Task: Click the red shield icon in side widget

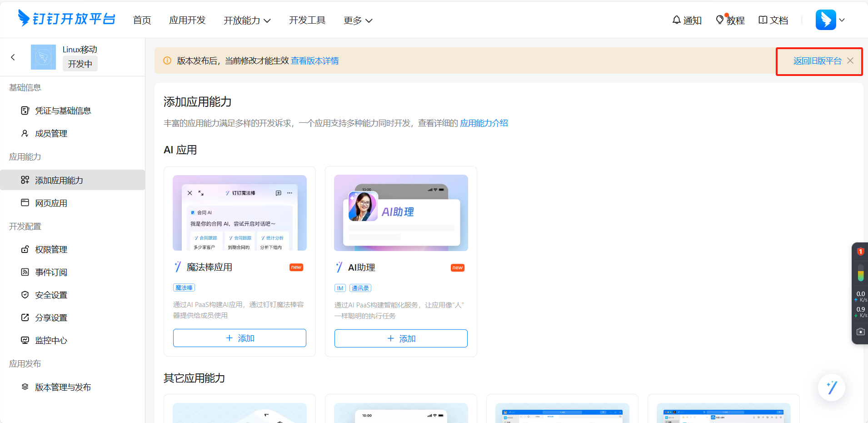Action: pyautogui.click(x=860, y=251)
